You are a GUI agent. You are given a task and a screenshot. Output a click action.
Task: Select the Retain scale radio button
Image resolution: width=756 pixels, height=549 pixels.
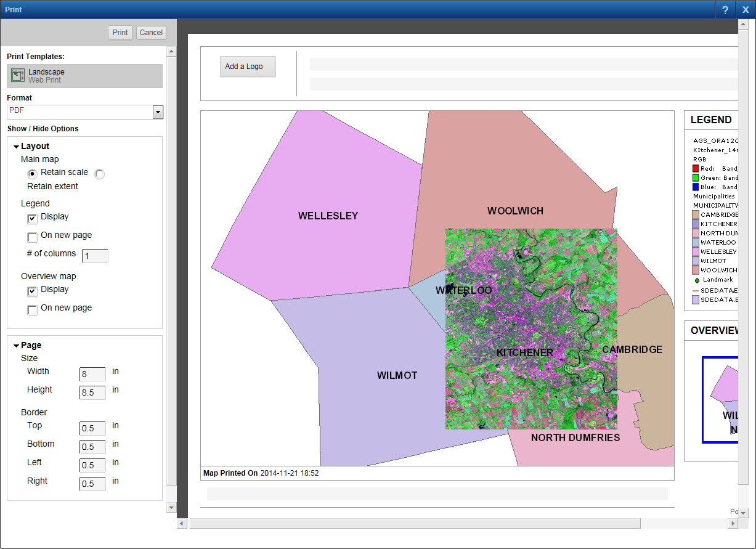coord(33,174)
